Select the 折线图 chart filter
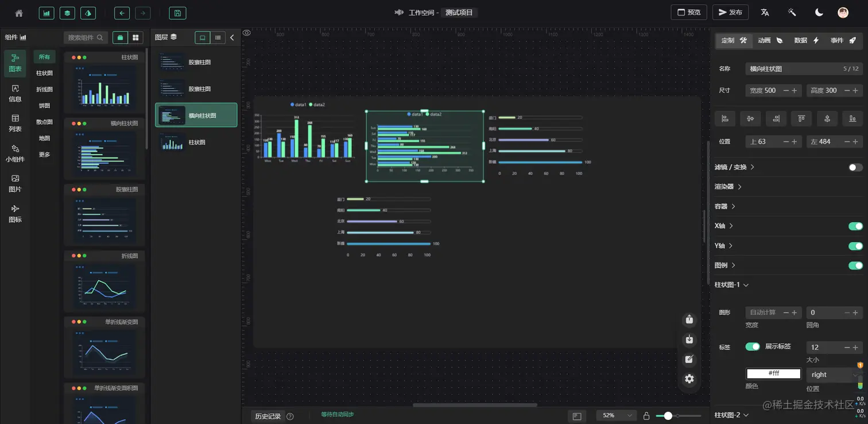This screenshot has height=424, width=868. tap(44, 90)
